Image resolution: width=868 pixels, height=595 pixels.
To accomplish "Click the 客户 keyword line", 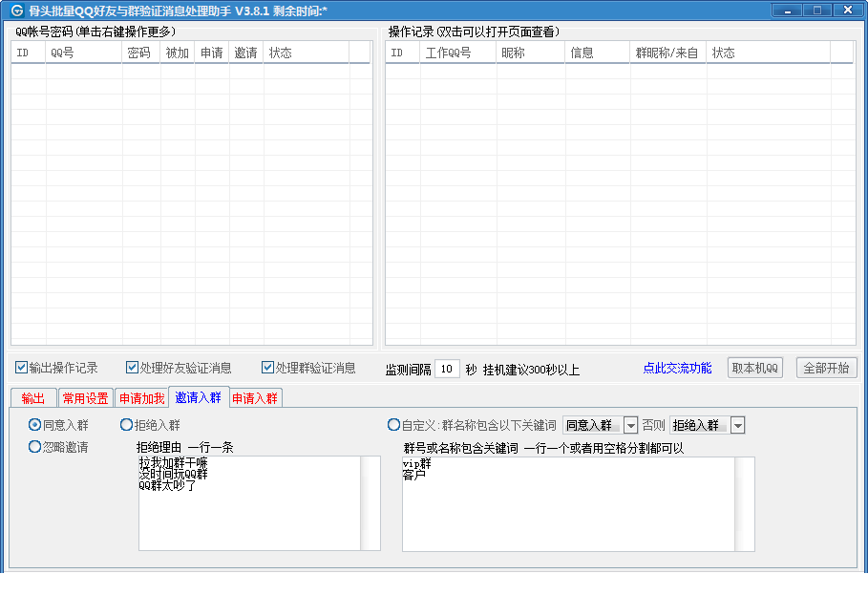I will tap(414, 475).
